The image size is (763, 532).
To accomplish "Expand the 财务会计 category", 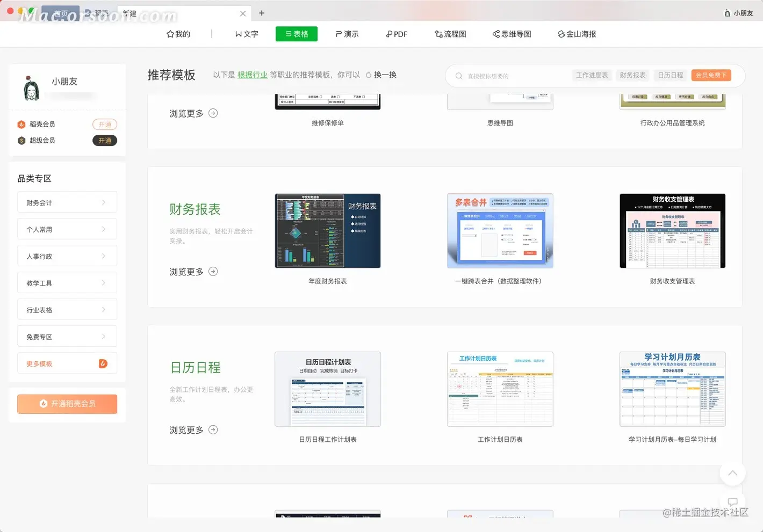I will 67,202.
